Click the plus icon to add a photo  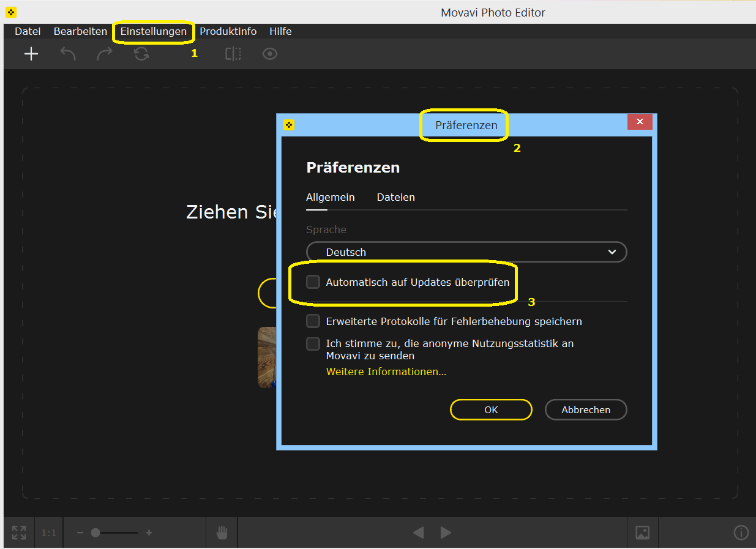tap(31, 54)
